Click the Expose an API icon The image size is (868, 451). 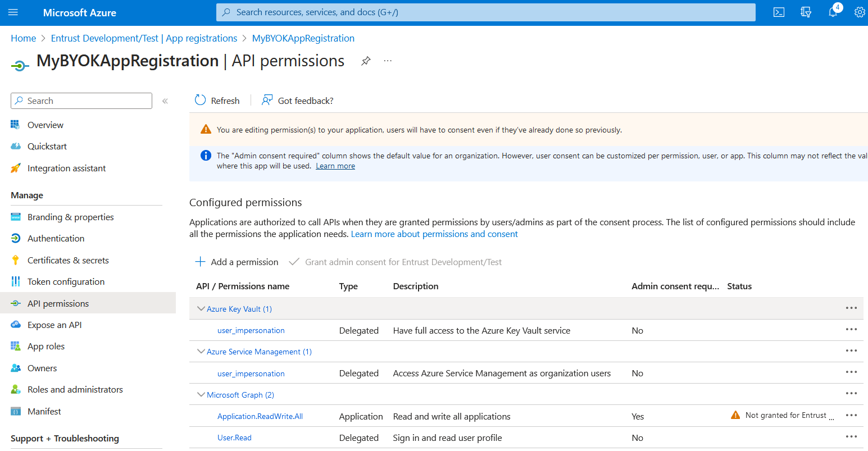click(16, 325)
